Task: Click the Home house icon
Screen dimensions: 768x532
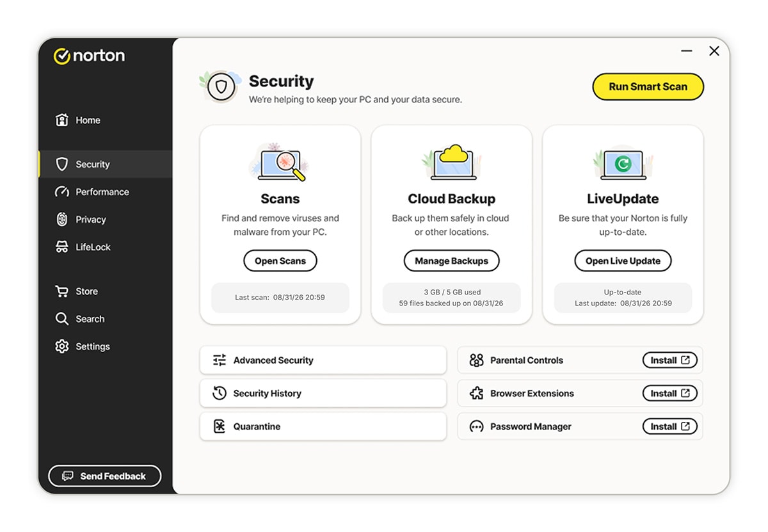Action: tap(61, 120)
